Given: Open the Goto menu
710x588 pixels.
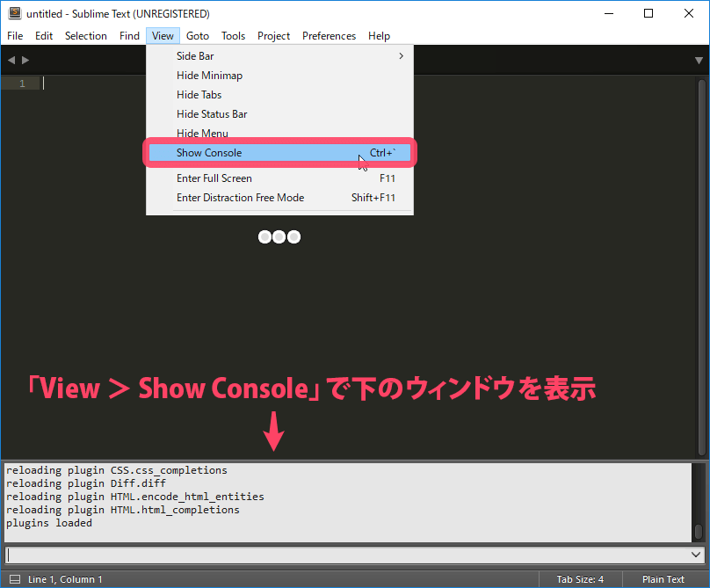Looking at the screenshot, I should pos(198,36).
